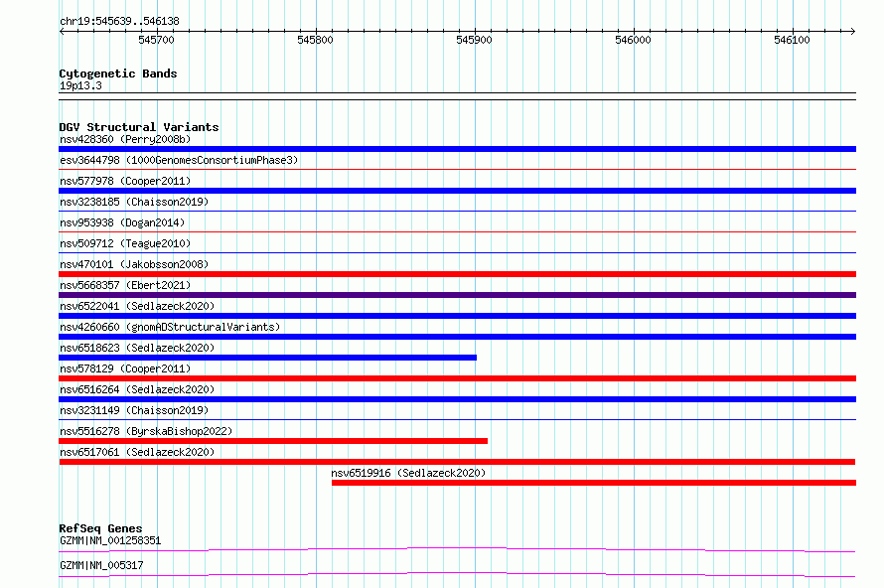Viewport: 884px width, 588px height.
Task: Select the blue bar under nsv6516264
Action: [x=457, y=399]
